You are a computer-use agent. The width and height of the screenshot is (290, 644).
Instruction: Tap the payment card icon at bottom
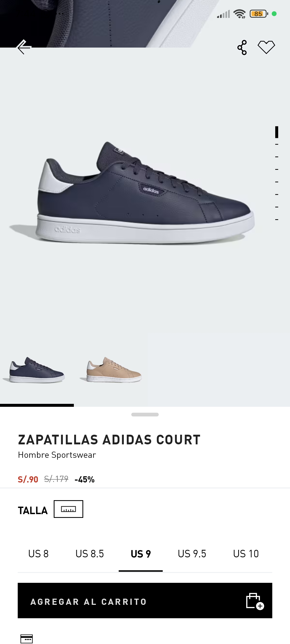point(27,639)
